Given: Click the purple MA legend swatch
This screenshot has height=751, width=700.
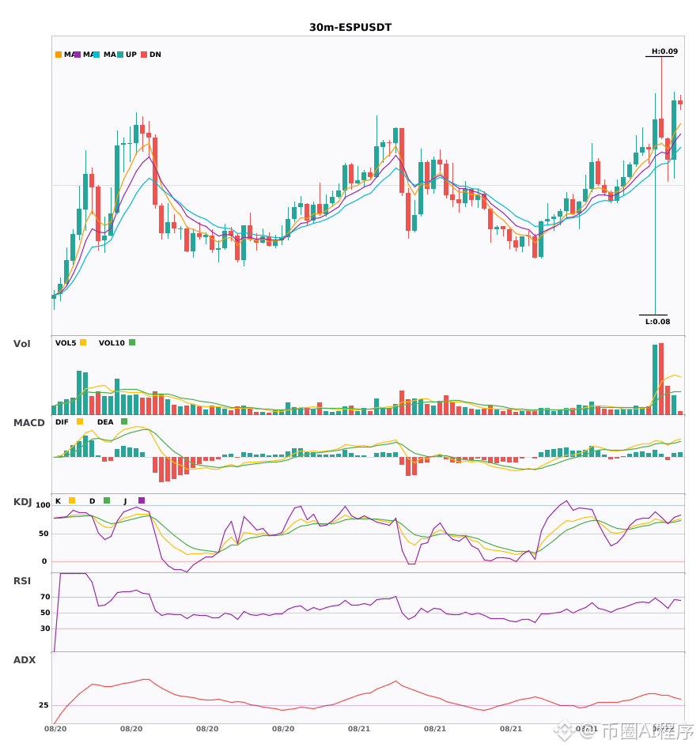Looking at the screenshot, I should coord(78,55).
